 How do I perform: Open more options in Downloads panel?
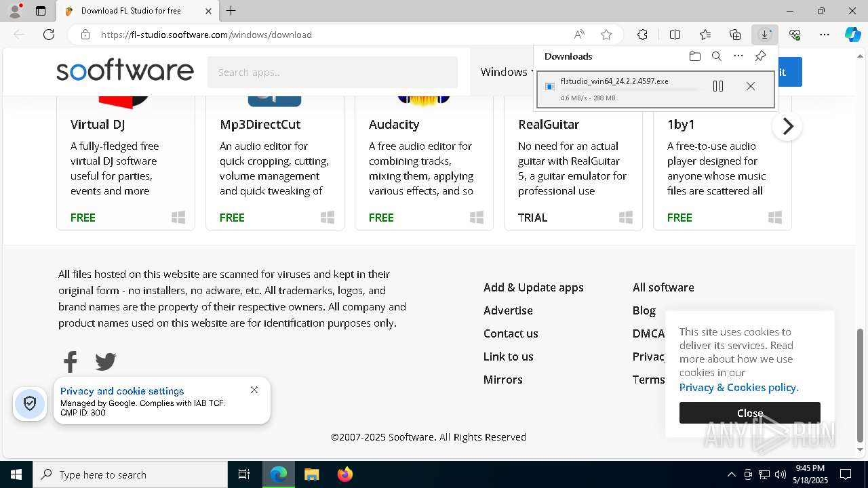[x=738, y=56]
